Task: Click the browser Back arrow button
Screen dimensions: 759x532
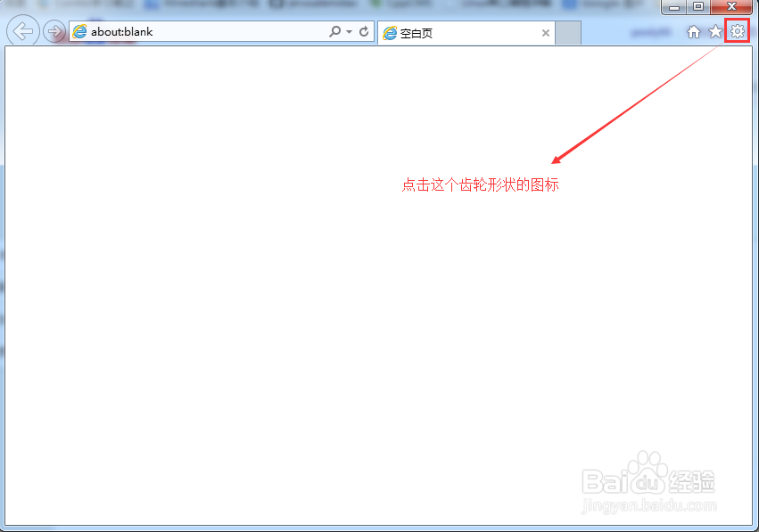Action: coord(23,31)
